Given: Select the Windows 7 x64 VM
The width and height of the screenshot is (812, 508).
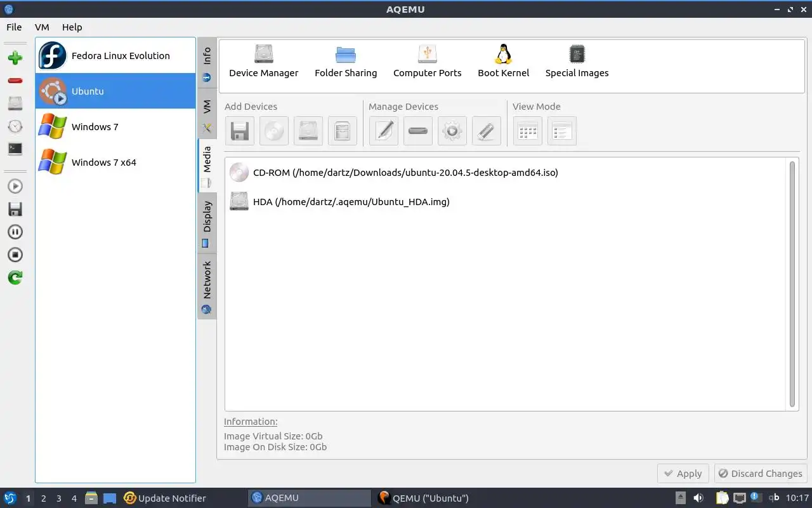Looking at the screenshot, I should click(115, 163).
